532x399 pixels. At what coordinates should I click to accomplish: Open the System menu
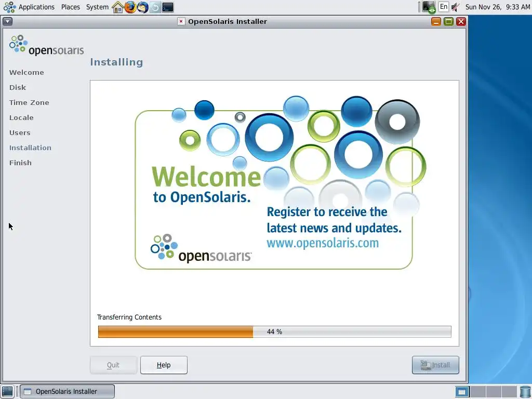pos(97,7)
